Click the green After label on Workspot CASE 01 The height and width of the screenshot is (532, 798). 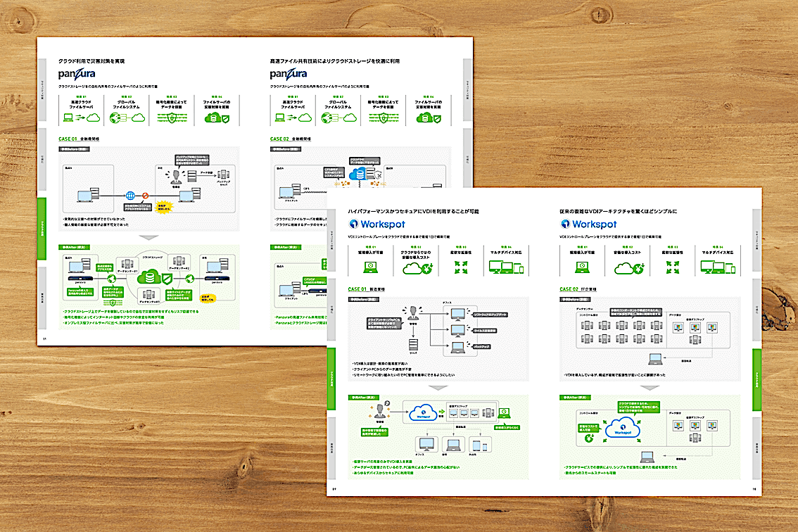click(364, 398)
